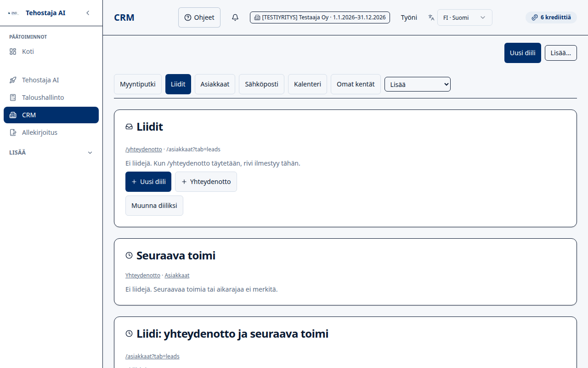Open the Kalenteri tab
Image resolution: width=588 pixels, height=368 pixels.
tap(307, 84)
